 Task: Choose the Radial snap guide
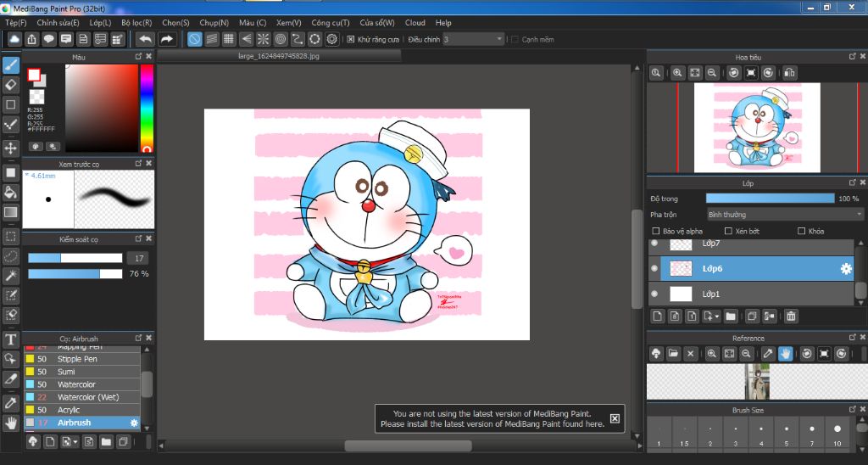point(263,39)
